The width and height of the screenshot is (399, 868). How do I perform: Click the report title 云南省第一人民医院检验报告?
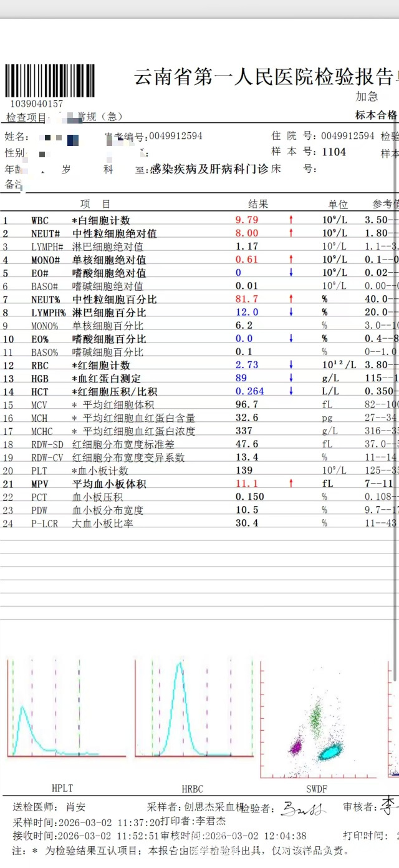[x=263, y=76]
